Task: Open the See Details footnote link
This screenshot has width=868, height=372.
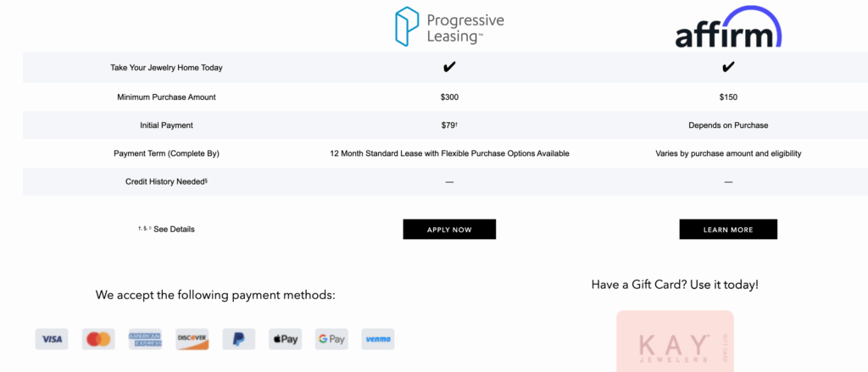Action: click(174, 229)
